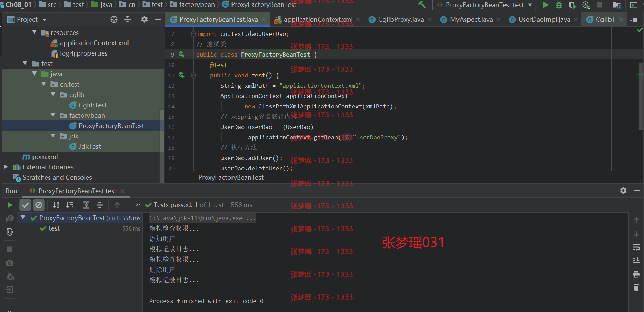Click scroll to end icon in console

(636, 260)
